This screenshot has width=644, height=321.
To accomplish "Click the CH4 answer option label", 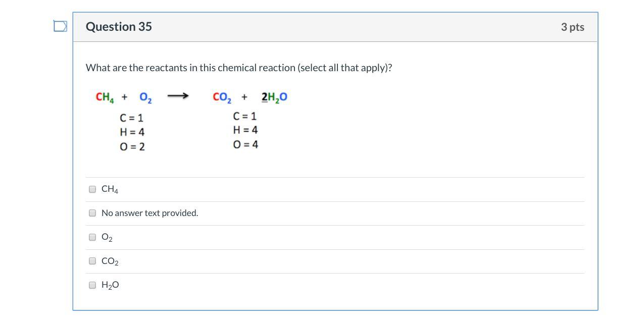I will (110, 189).
